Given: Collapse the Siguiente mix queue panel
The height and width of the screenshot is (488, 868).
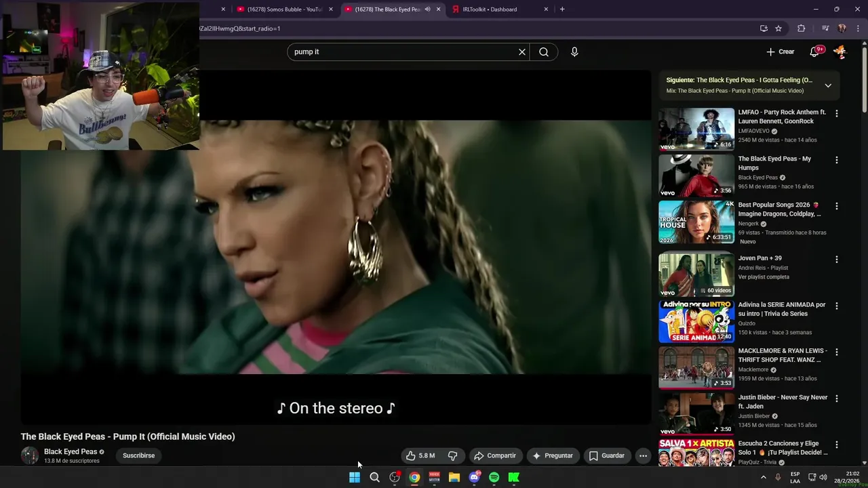Looking at the screenshot, I should (x=828, y=85).
